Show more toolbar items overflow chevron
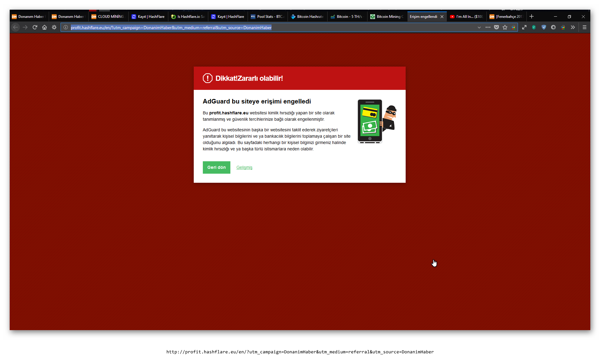Screen dimensions: 600x364 click(x=573, y=27)
